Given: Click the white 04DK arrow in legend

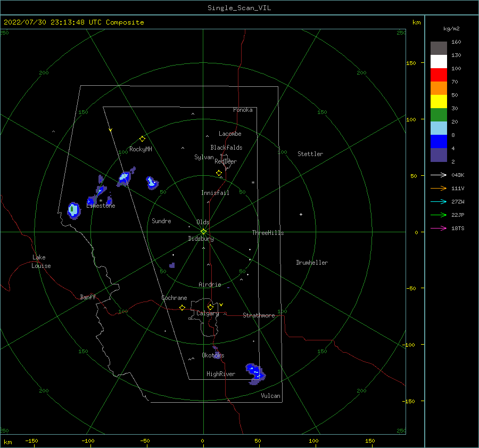Looking at the screenshot, I should click(439, 175).
